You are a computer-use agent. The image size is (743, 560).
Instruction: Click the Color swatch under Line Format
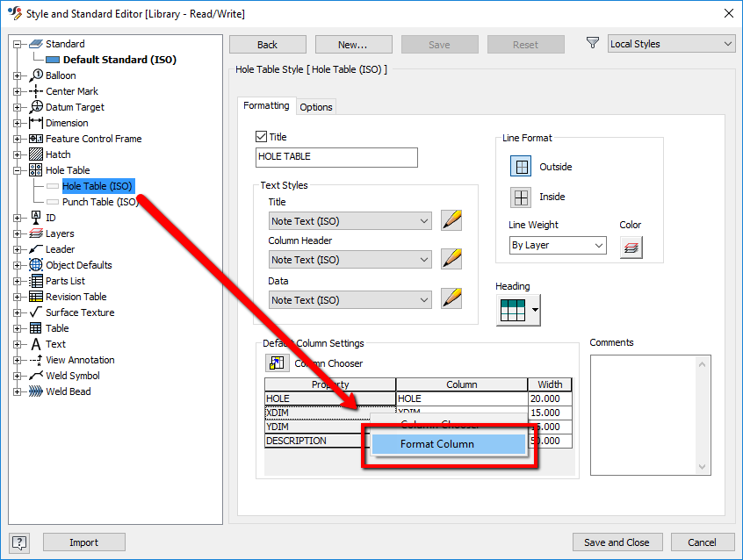click(631, 247)
